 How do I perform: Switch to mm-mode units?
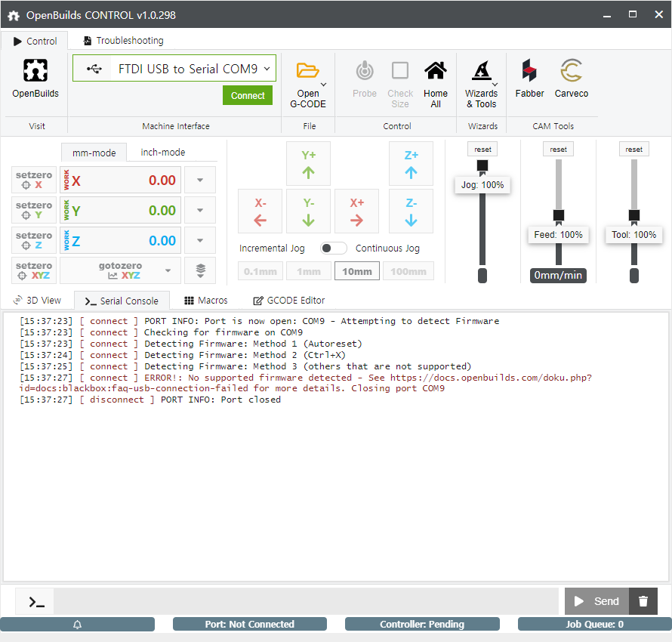click(94, 153)
